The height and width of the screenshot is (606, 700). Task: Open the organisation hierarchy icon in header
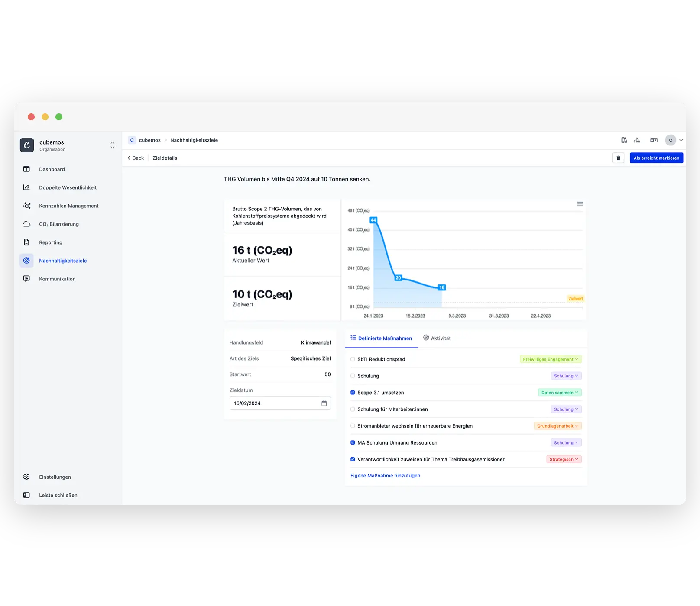[637, 140]
